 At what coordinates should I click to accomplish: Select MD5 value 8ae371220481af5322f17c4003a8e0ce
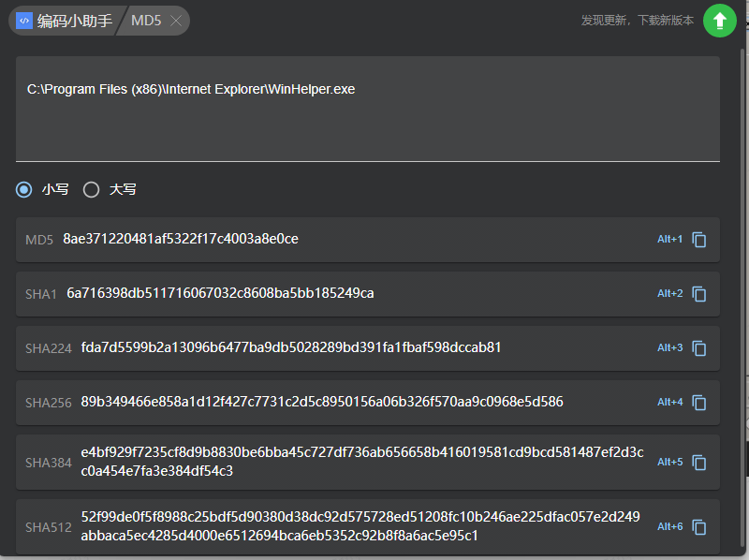[181, 239]
